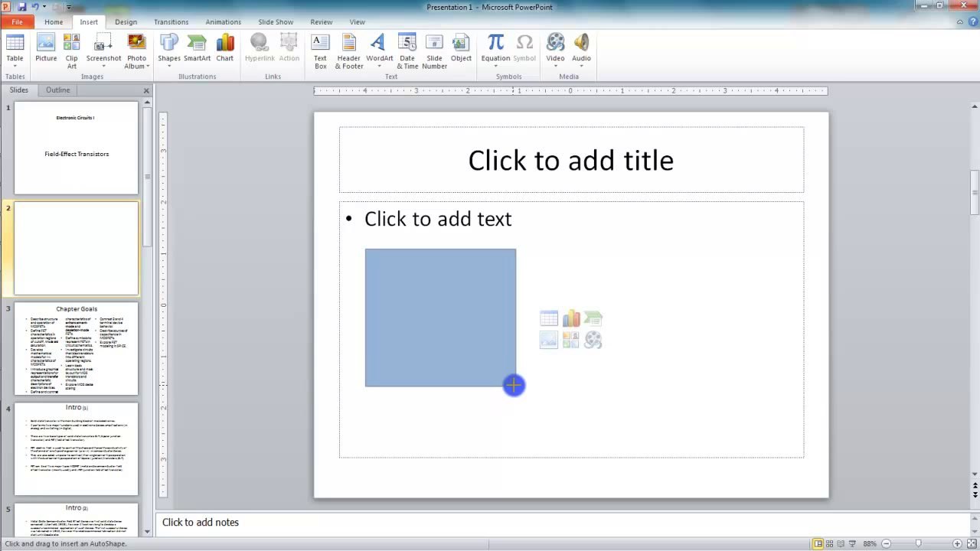The height and width of the screenshot is (551, 980).
Task: Open the Clip Art pane
Action: tap(71, 51)
